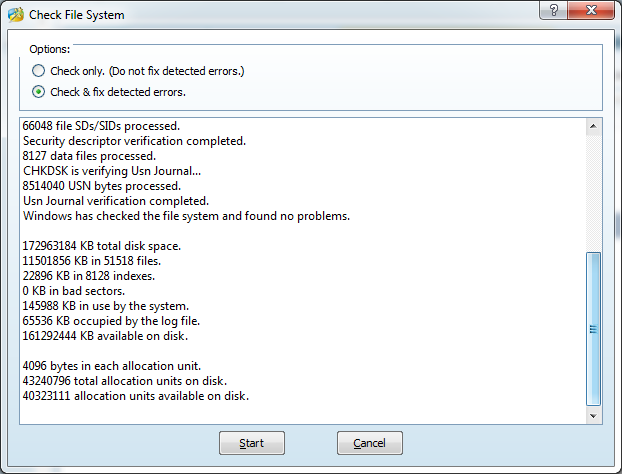Select the "Check only" radio option
622x474 pixels.
39,71
